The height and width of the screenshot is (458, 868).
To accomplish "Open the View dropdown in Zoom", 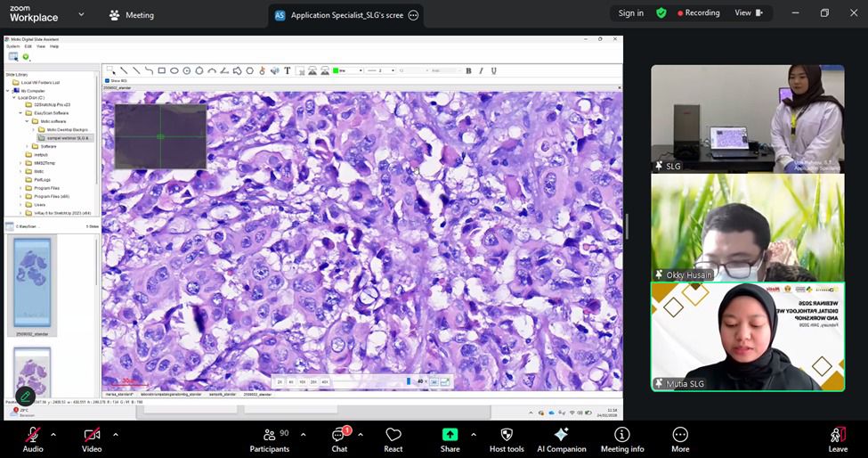I will [748, 13].
